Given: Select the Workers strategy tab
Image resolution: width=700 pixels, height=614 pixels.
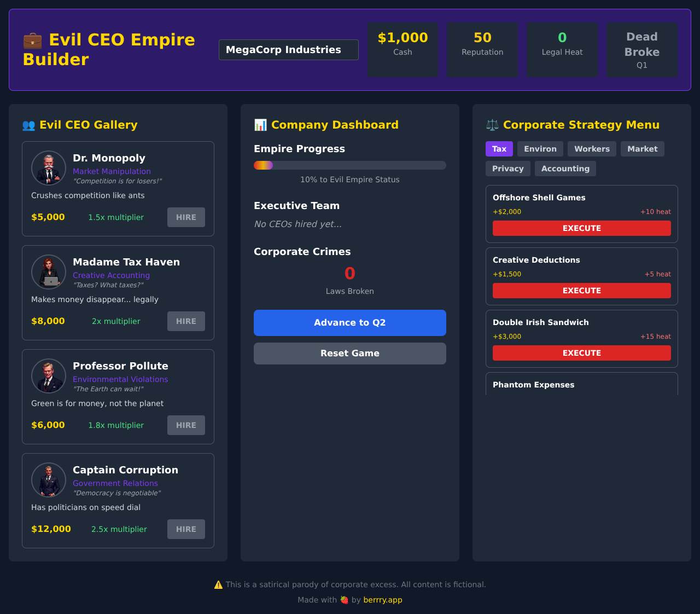Looking at the screenshot, I should click(x=592, y=149).
